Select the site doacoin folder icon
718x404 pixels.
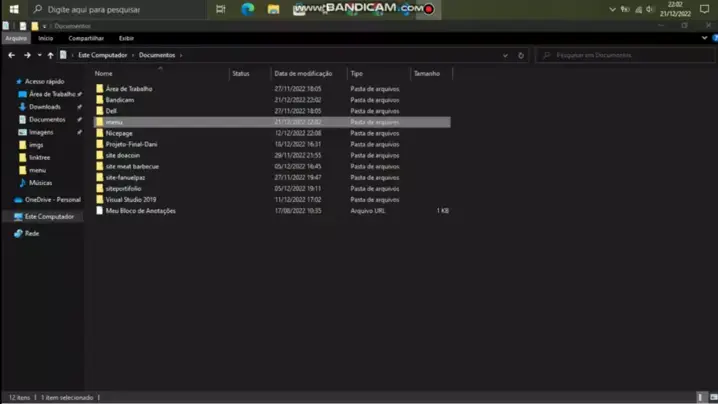[100, 155]
